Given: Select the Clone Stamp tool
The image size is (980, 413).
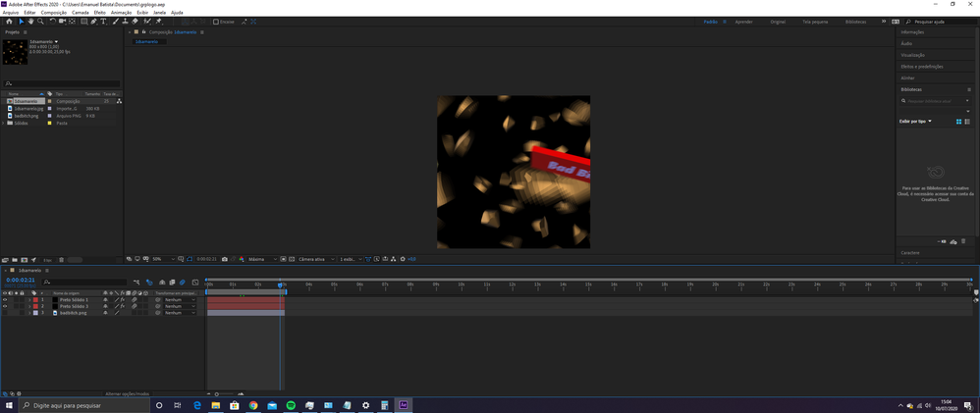Looking at the screenshot, I should click(125, 22).
